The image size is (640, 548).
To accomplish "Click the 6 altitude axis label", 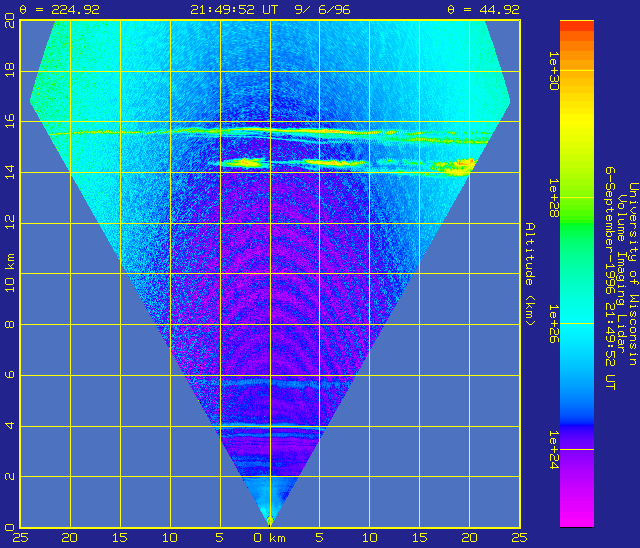I will pyautogui.click(x=10, y=375).
